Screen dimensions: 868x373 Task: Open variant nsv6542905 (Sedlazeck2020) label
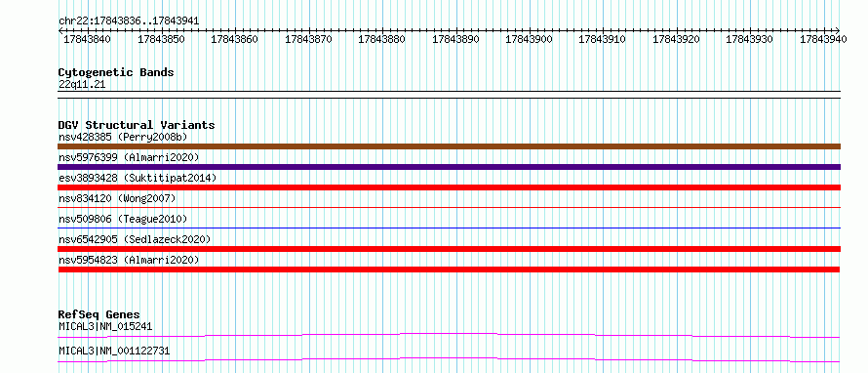135,239
